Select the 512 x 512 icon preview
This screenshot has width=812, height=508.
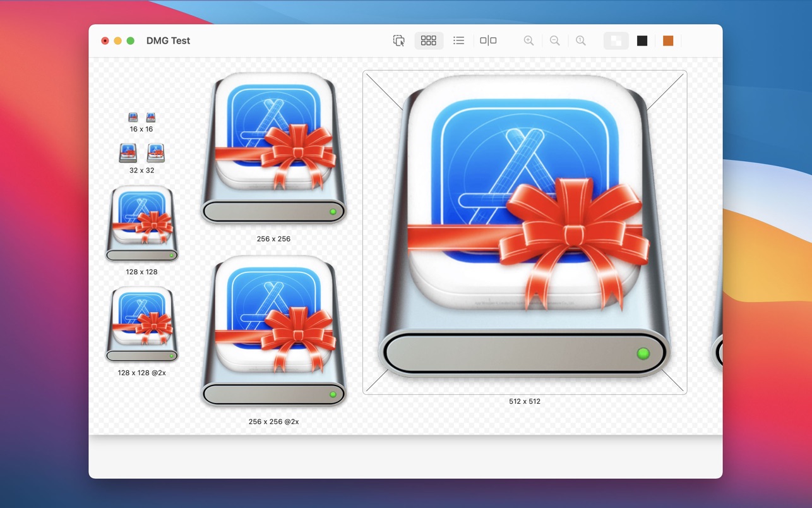click(x=525, y=233)
